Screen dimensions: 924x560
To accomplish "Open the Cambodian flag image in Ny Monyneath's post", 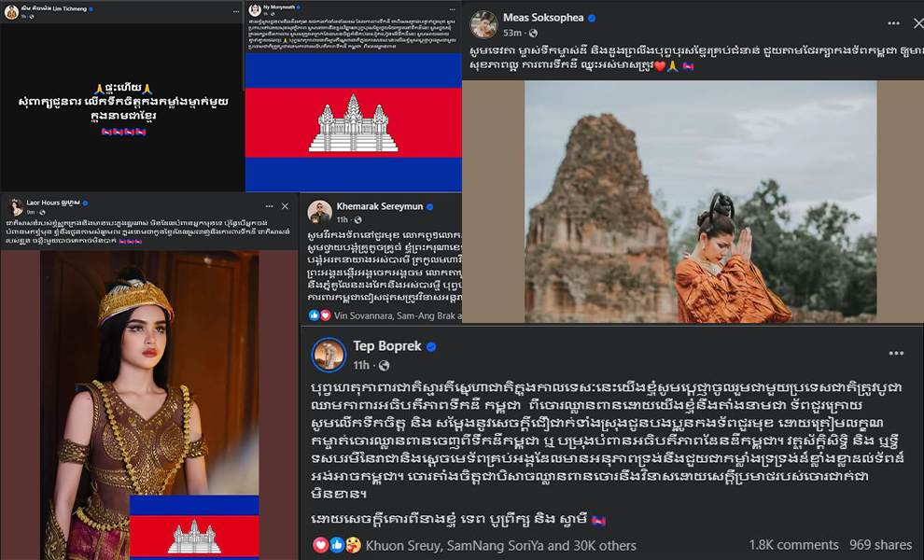I will click(354, 122).
